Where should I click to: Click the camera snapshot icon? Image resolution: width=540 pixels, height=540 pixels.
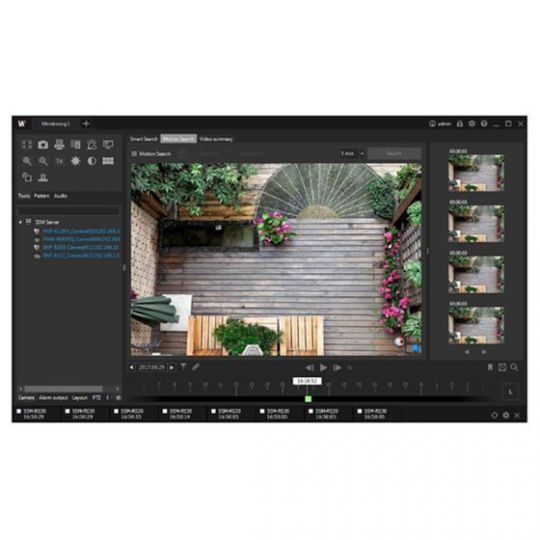pos(43,145)
